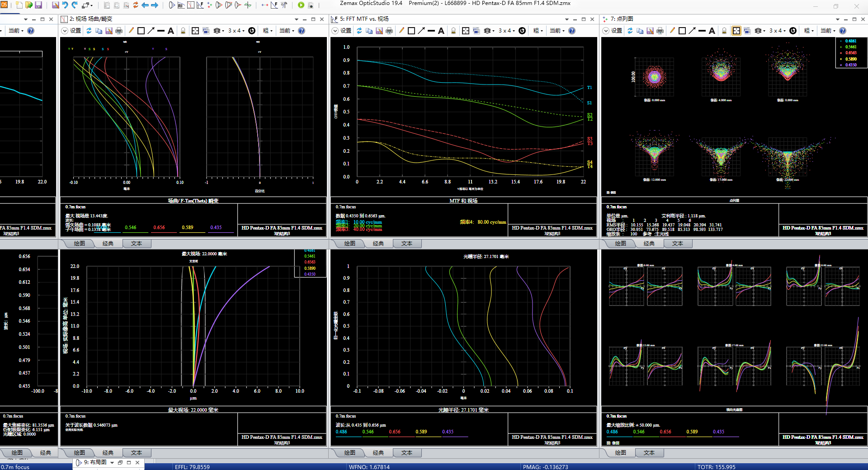This screenshot has height=470, width=868.
Task: Copy the field curvature window contents
Action: (x=99, y=31)
